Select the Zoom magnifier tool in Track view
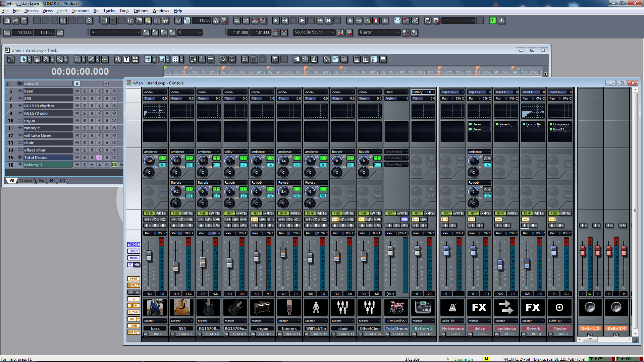Image resolution: width=644 pixels, height=362 pixels. 60,59
